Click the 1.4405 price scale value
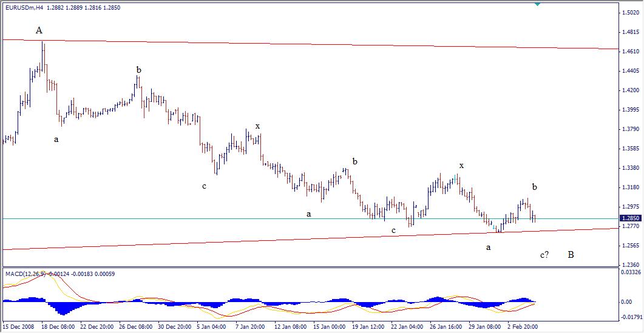The width and height of the screenshot is (644, 333). 630,70
